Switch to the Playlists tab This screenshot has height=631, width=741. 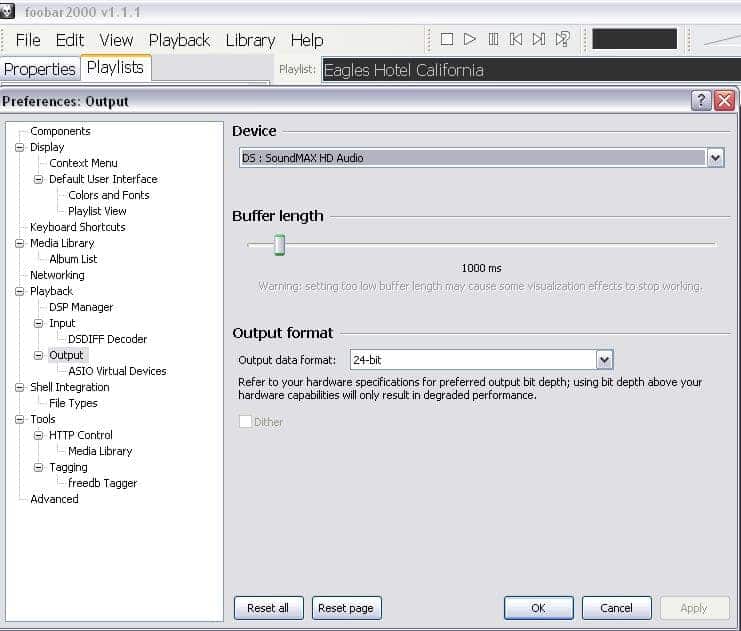116,68
